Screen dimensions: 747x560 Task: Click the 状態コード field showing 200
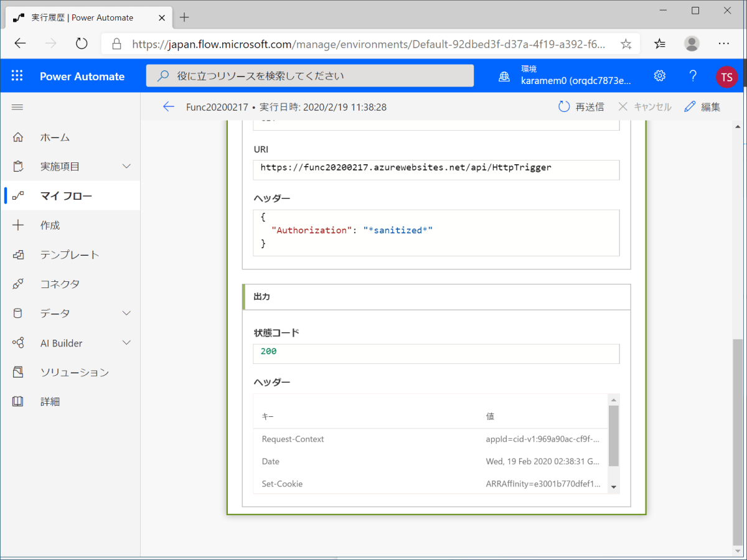tap(436, 352)
